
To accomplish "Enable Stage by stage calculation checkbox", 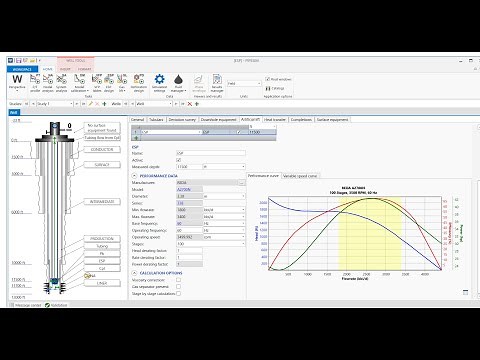I will click(178, 294).
